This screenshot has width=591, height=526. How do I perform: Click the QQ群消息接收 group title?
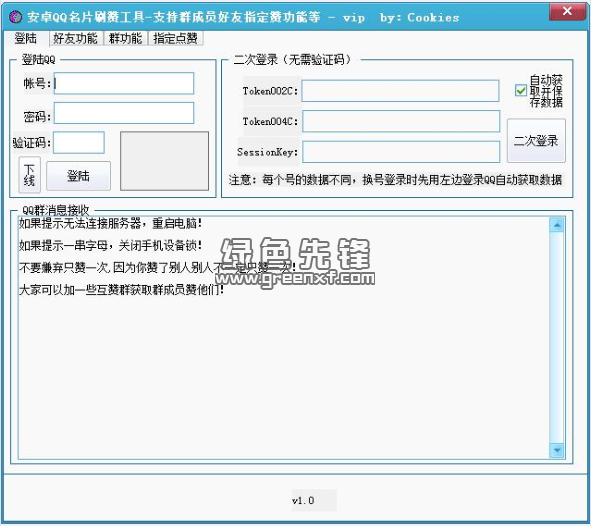click(x=55, y=210)
